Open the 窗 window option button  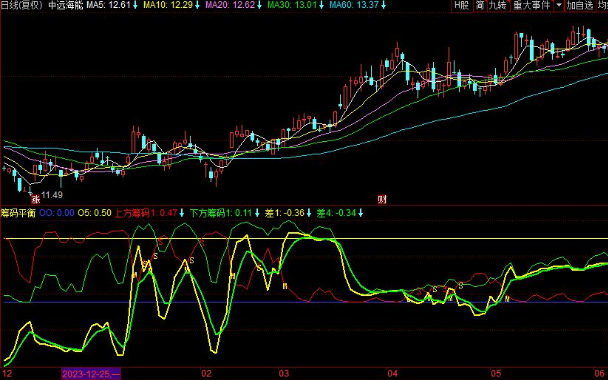click(480, 5)
